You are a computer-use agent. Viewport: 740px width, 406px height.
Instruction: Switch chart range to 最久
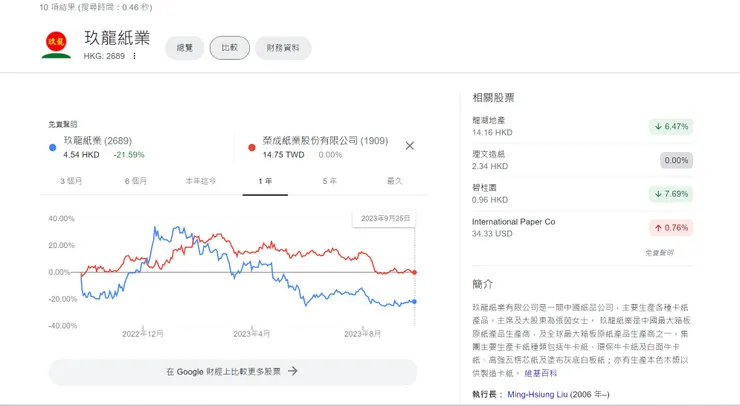(x=395, y=181)
